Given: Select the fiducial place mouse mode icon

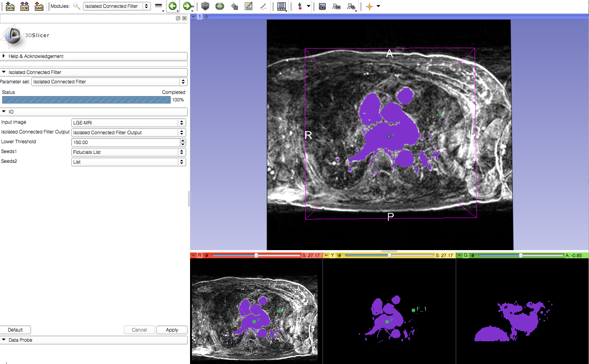Looking at the screenshot, I should pyautogui.click(x=300, y=6).
